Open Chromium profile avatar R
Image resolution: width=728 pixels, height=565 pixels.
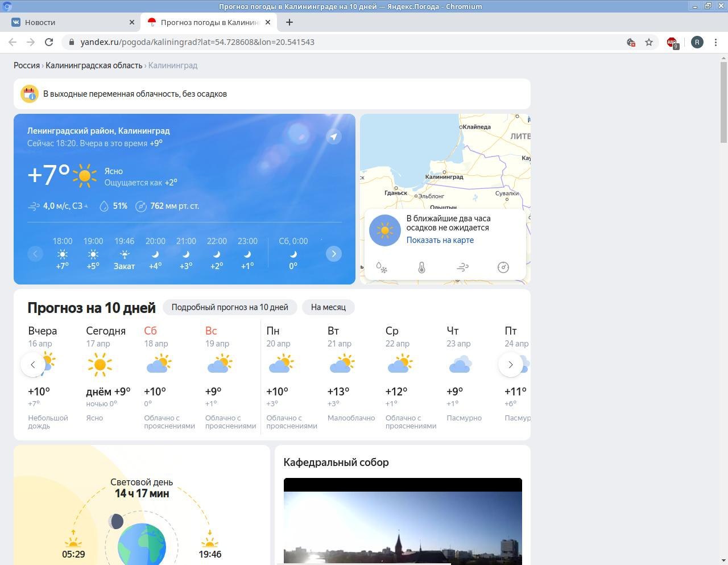pyautogui.click(x=697, y=42)
